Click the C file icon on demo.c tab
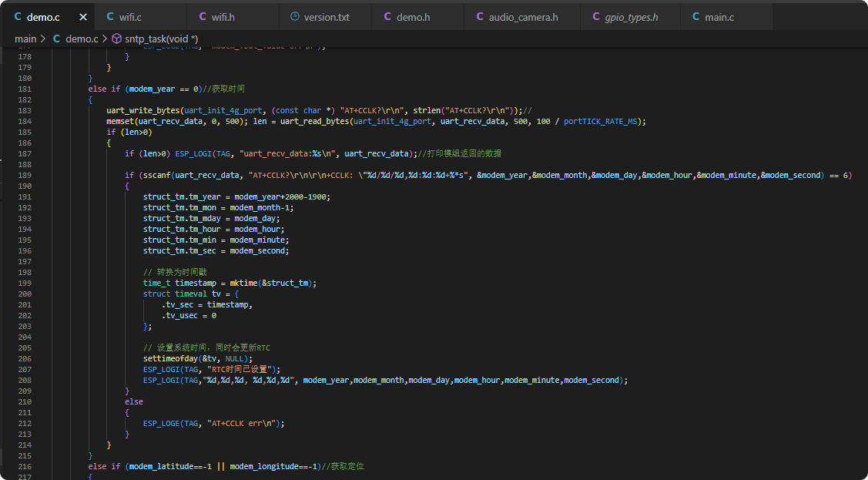 tap(18, 17)
